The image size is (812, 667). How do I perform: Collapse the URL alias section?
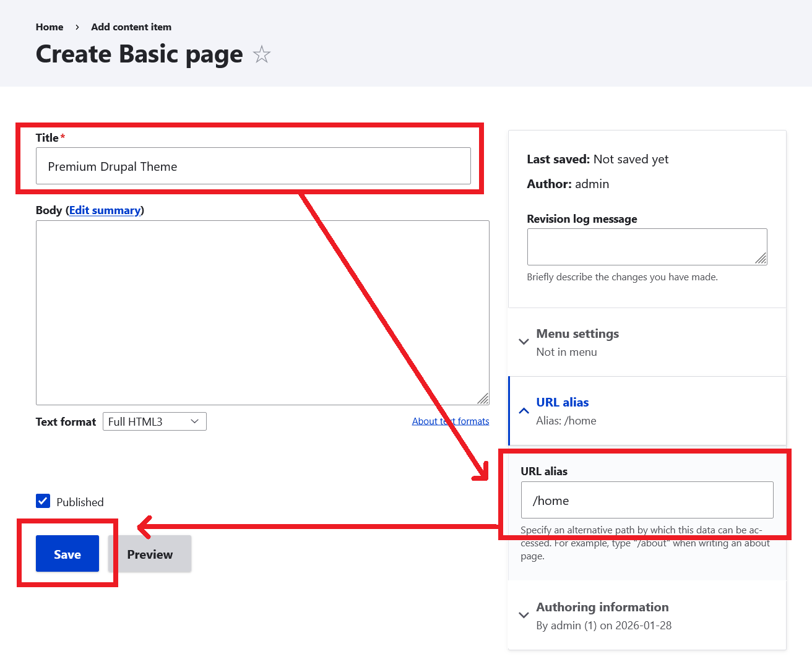524,410
